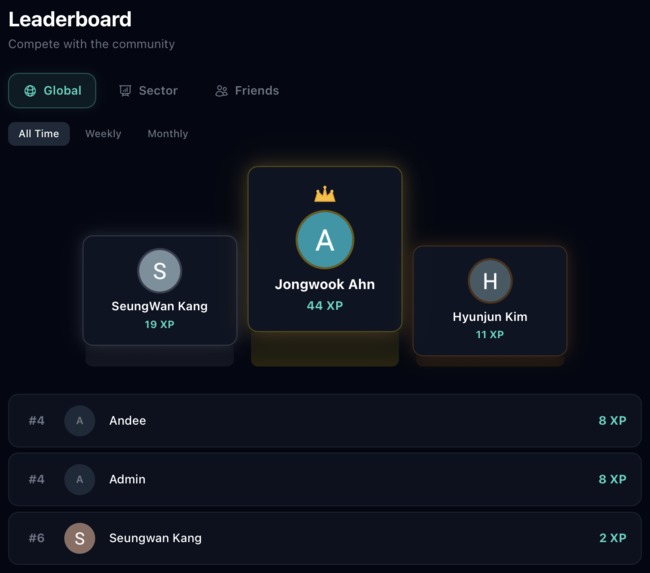650x573 pixels.
Task: Click the 8 XP value in Admin row
Action: pos(612,479)
